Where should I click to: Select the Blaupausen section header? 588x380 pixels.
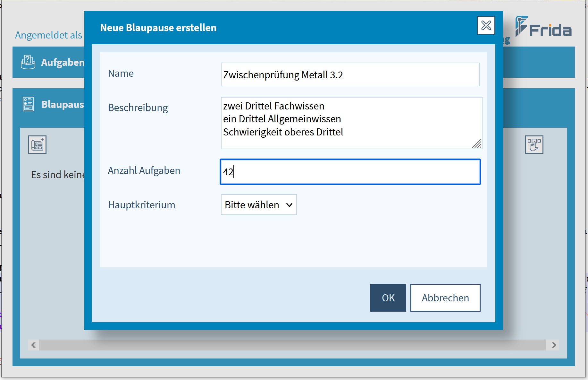point(63,104)
